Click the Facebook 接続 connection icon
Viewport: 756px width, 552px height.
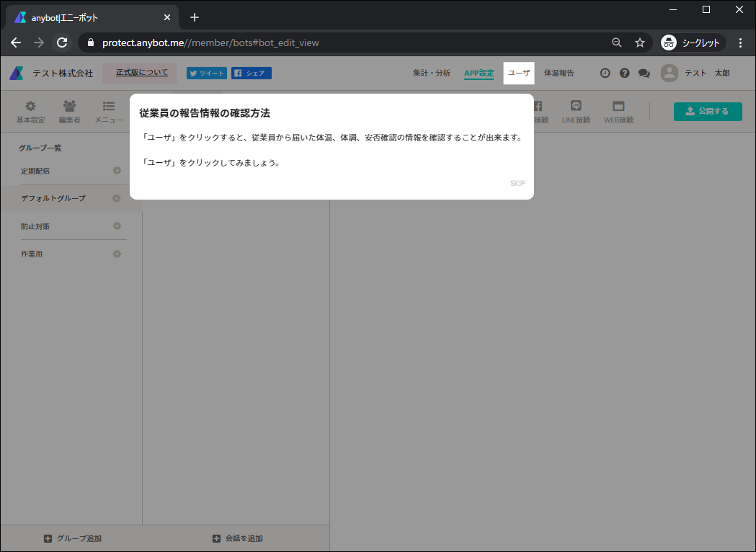[x=540, y=110]
